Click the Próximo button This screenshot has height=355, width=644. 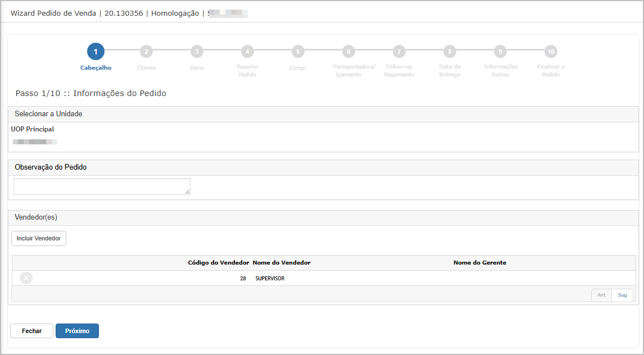(77, 331)
